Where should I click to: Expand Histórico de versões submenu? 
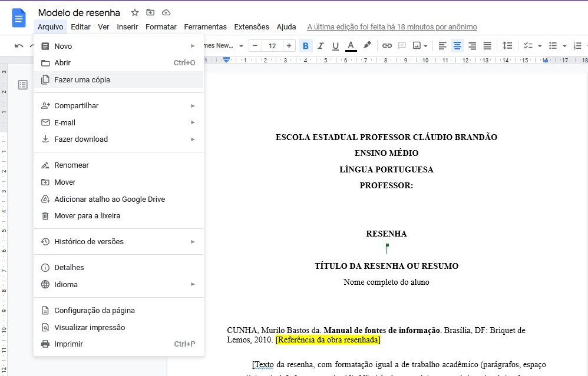[118, 242]
